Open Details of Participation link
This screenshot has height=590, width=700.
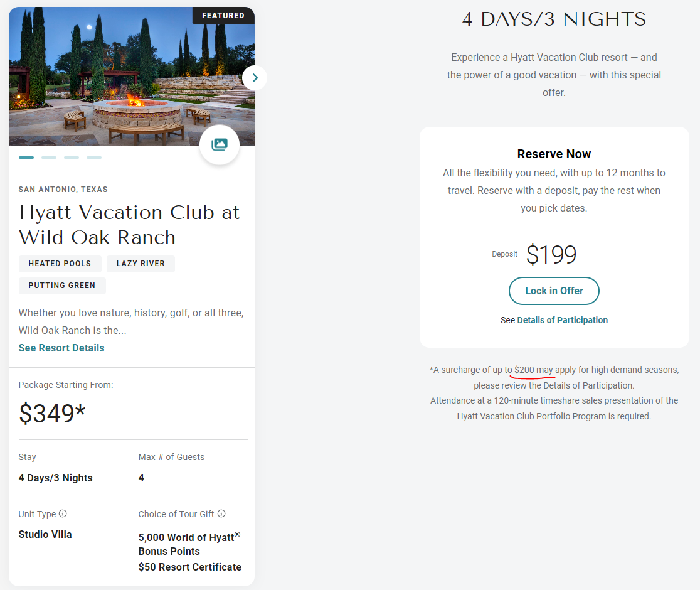(562, 319)
